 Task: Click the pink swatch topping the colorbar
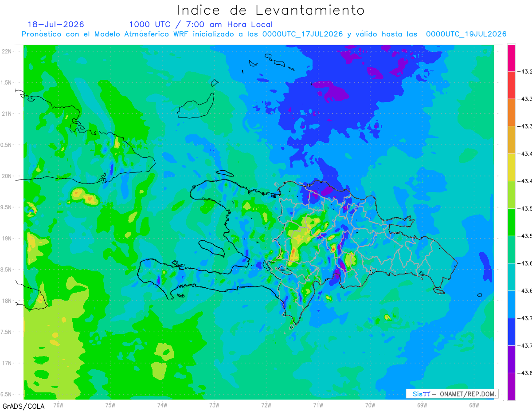(x=511, y=58)
